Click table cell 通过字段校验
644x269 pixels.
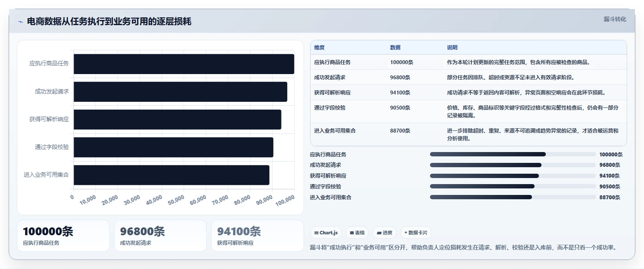(330, 108)
